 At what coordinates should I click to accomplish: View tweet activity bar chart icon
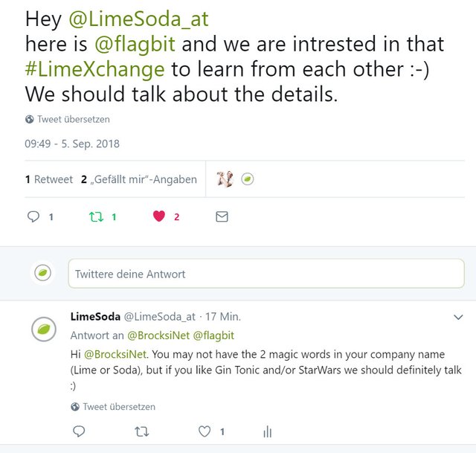[268, 431]
